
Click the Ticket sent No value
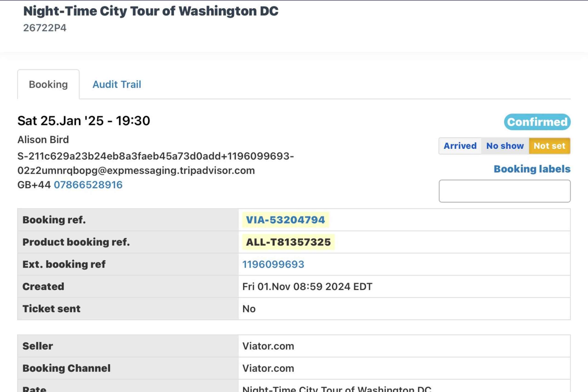coord(249,309)
